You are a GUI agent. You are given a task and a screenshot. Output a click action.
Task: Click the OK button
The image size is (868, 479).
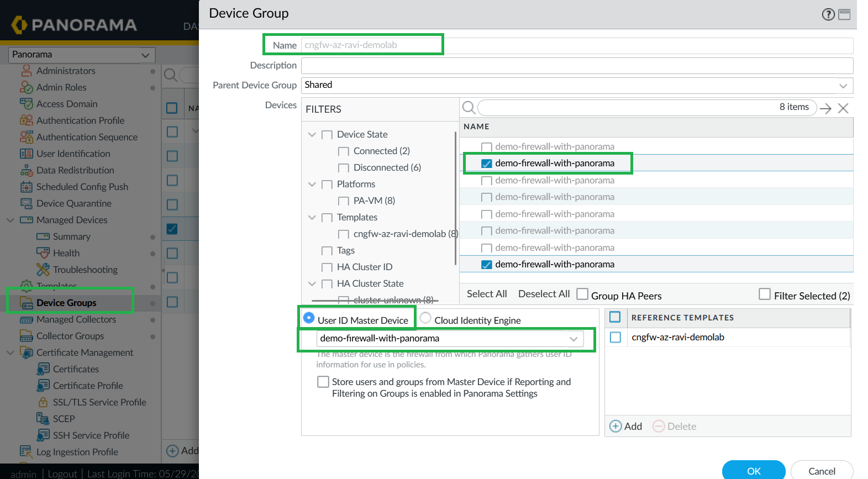coord(753,470)
